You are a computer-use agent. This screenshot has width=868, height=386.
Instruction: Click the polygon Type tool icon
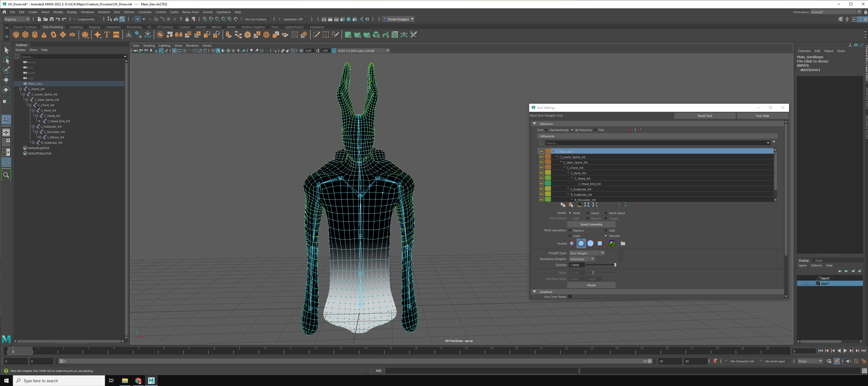(107, 35)
